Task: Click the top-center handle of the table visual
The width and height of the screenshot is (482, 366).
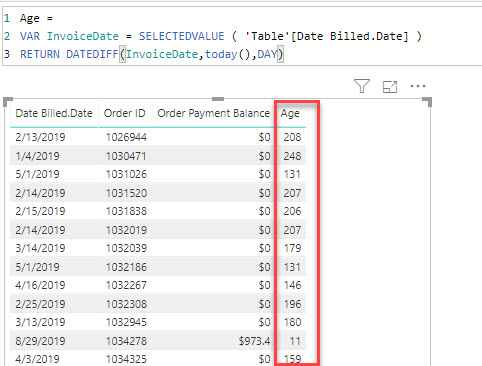Action: point(218,99)
